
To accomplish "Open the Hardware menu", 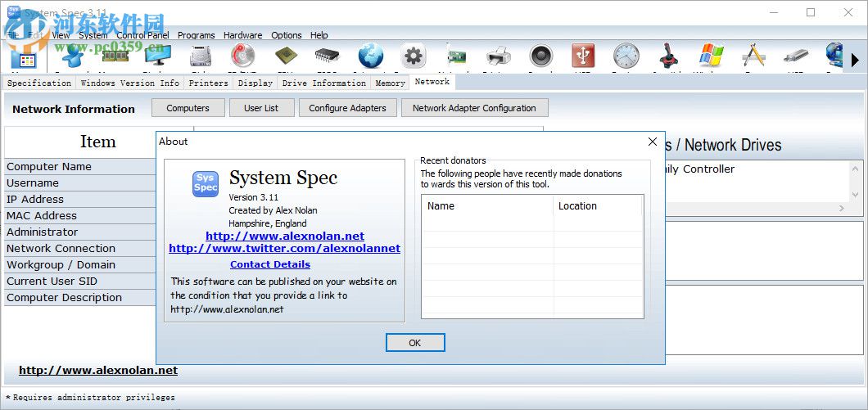I will tap(243, 35).
